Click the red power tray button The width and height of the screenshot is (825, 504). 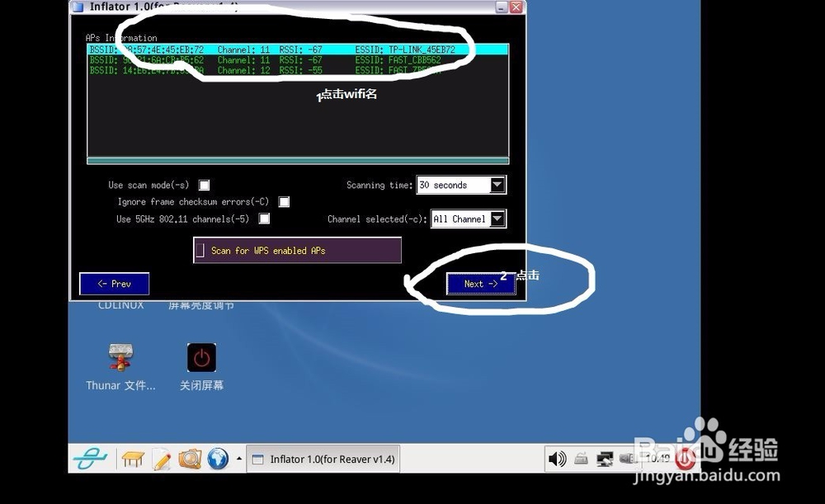tap(685, 459)
